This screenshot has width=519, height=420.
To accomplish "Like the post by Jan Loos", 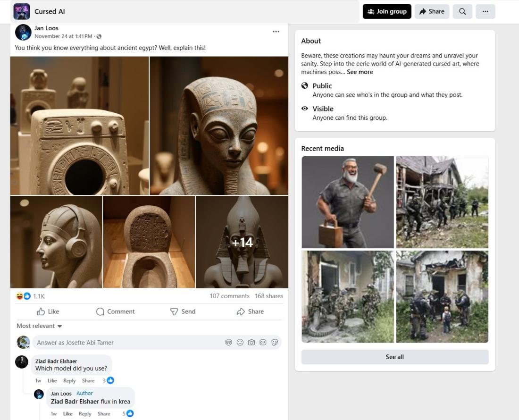I will pos(48,311).
